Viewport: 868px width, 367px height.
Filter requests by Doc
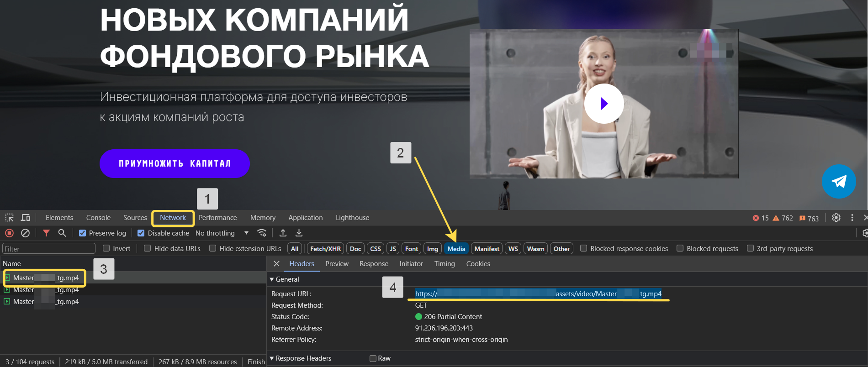355,249
